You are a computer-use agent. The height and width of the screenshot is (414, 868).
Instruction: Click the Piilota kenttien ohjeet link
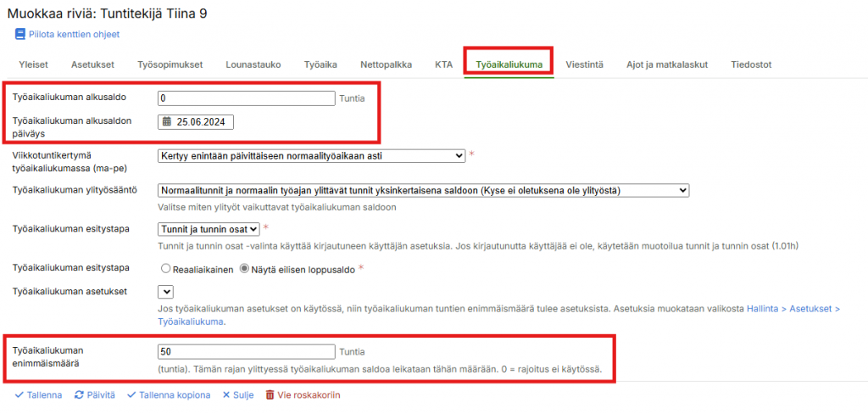74,35
